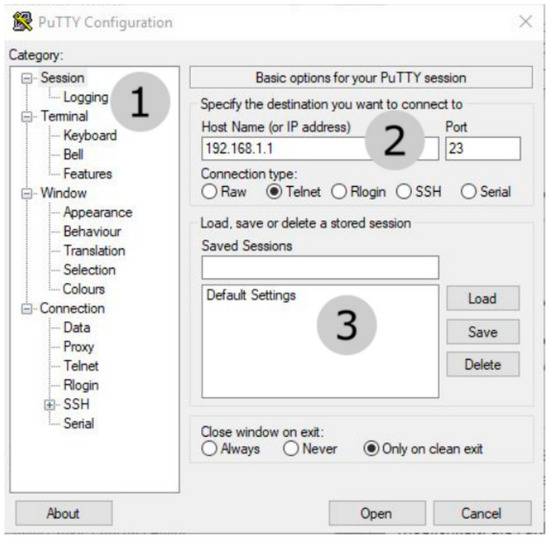550x538 pixels.
Task: Collapse the Session tree node
Action: (27, 78)
